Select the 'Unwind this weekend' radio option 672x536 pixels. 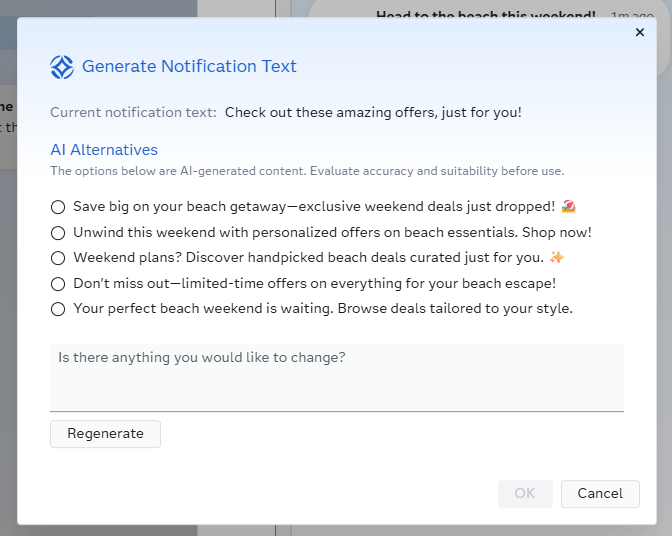58,233
